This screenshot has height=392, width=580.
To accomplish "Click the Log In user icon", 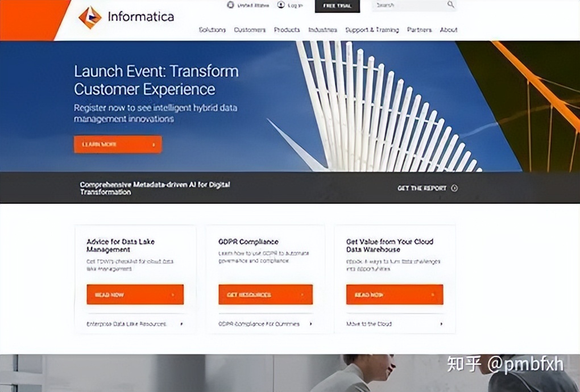I will 281,5.
